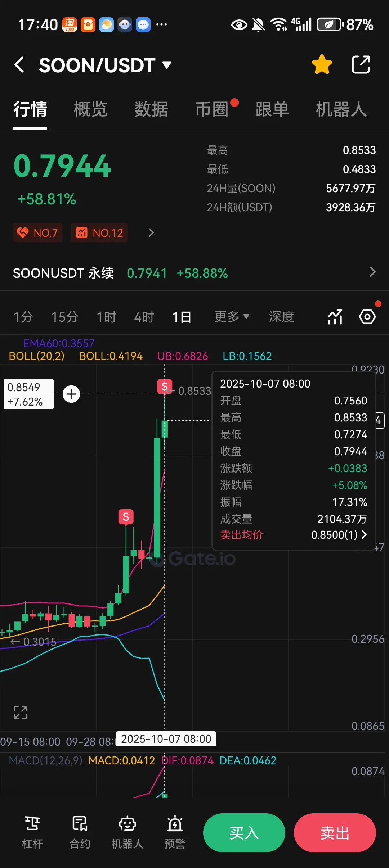Tap the UB:0.6826 upper band value

(x=183, y=356)
